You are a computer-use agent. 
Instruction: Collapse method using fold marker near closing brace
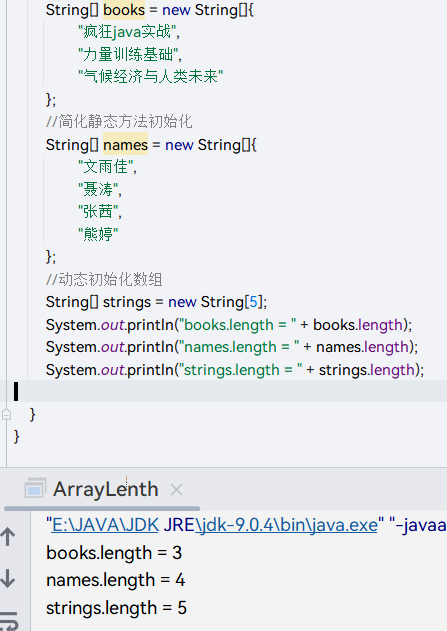(x=6, y=414)
